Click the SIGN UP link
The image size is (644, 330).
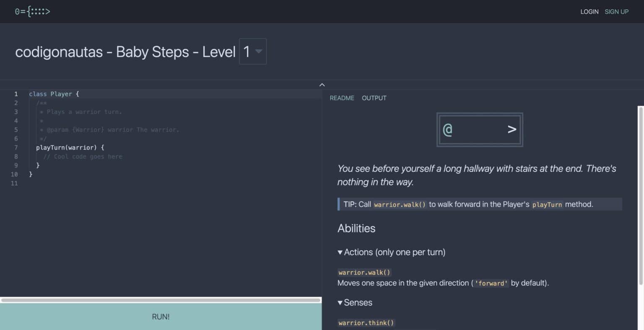pos(616,11)
